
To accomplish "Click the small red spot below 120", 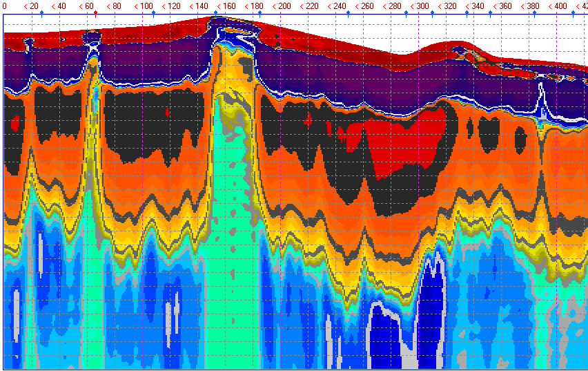I will tap(166, 111).
